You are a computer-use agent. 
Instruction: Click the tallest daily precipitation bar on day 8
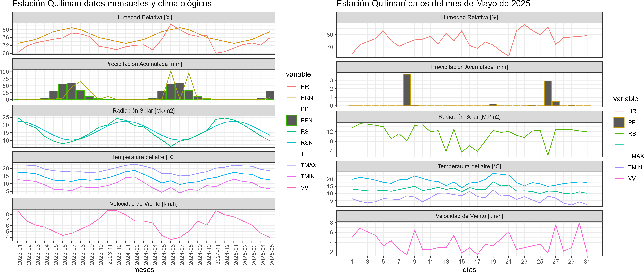407,90
